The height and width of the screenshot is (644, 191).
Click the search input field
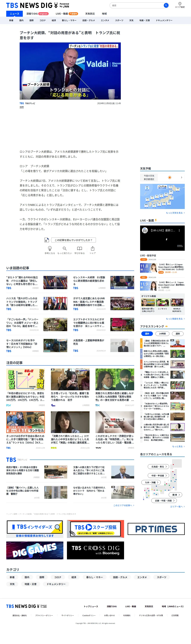pyautogui.click(x=137, y=5)
